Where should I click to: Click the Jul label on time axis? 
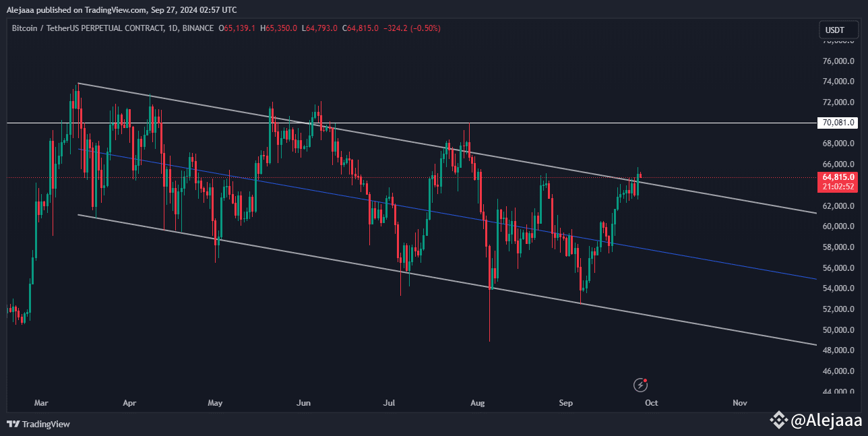tap(389, 403)
